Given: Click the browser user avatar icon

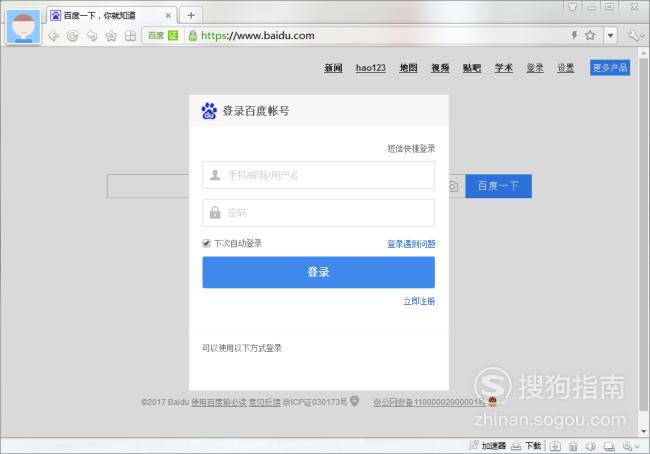Looking at the screenshot, I should click(24, 27).
